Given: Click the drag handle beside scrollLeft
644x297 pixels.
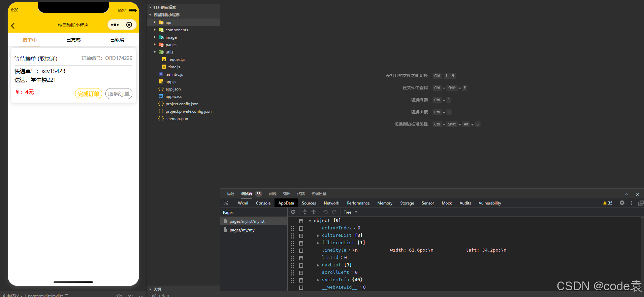Looking at the screenshot, I should (x=292, y=272).
